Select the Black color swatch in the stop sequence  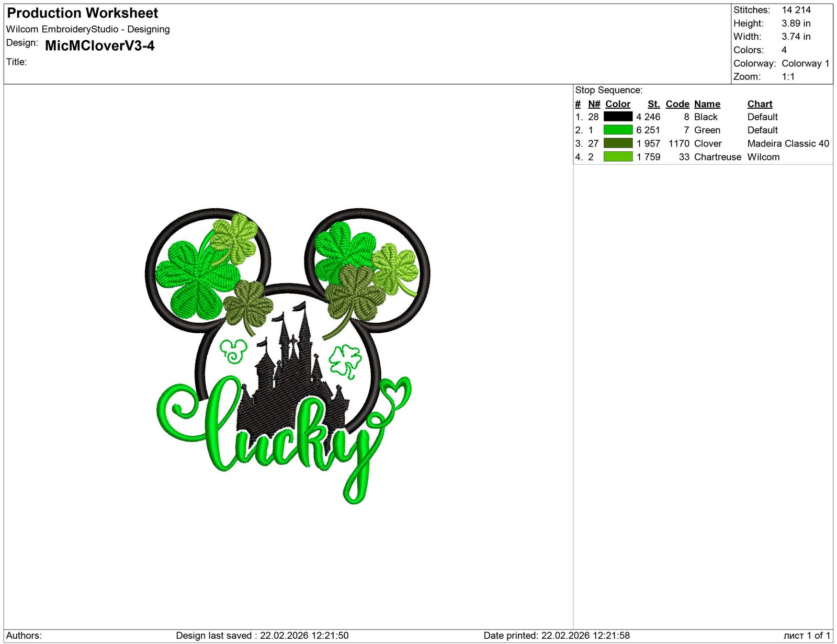[x=618, y=117]
